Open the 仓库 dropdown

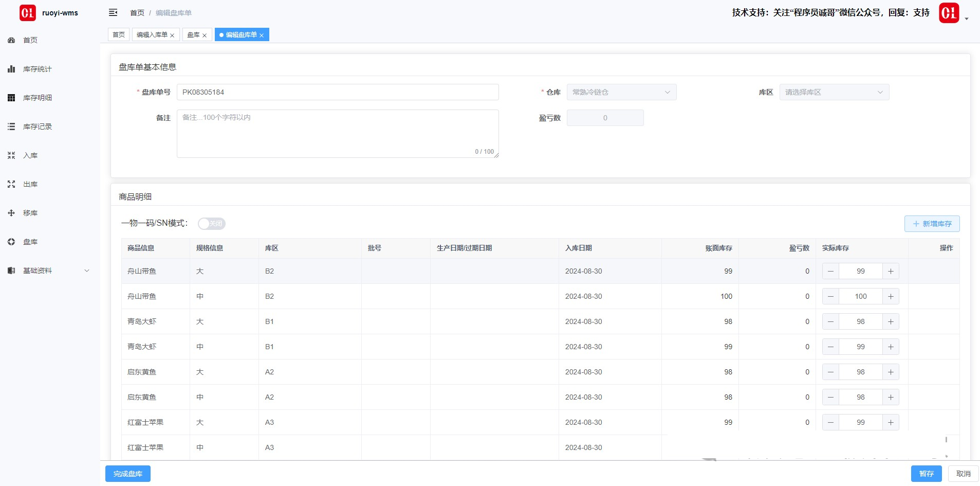[621, 92]
